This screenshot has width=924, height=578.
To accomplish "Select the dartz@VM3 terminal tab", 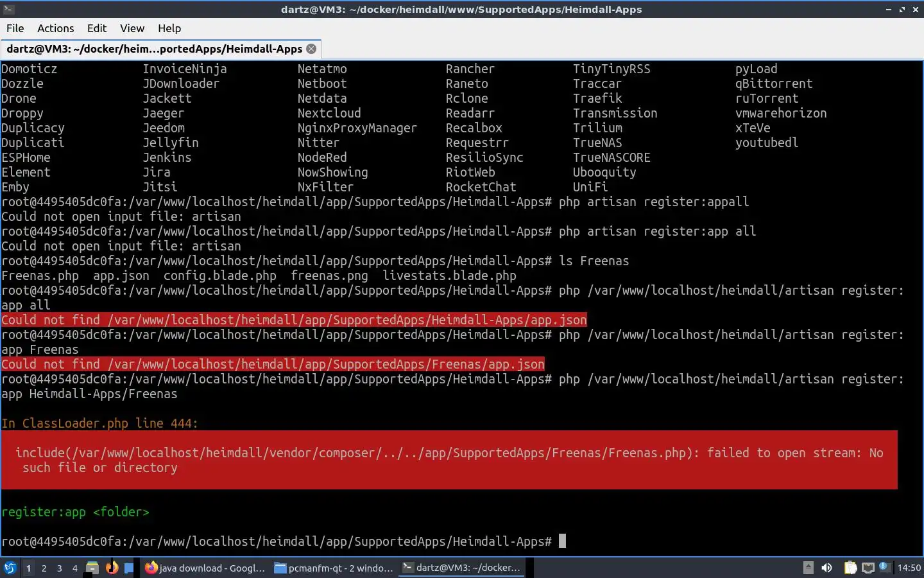I will point(160,49).
